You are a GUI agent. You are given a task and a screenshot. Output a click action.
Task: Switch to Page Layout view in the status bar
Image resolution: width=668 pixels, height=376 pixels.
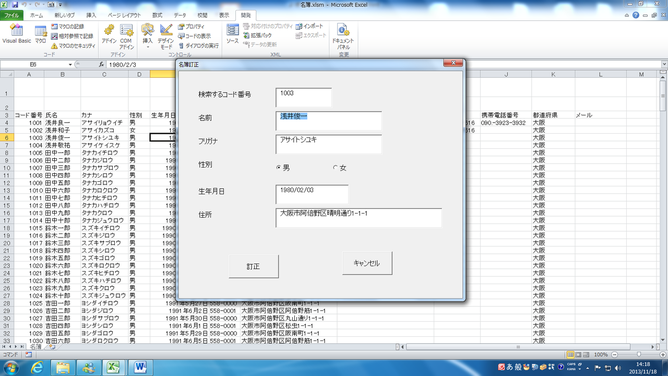(579, 355)
